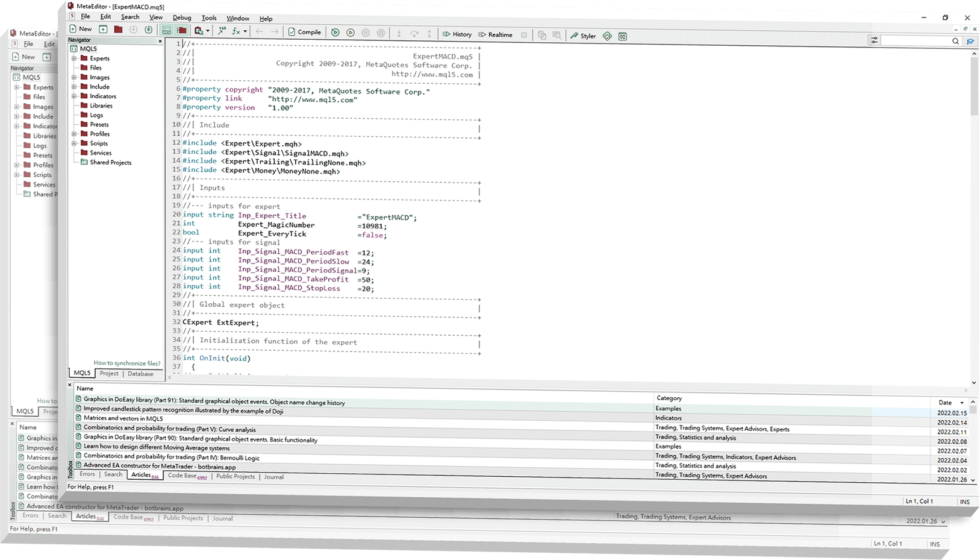Select the Libraries folder in front Navigator
Viewport: 980px width, 560px height.
pos(101,105)
